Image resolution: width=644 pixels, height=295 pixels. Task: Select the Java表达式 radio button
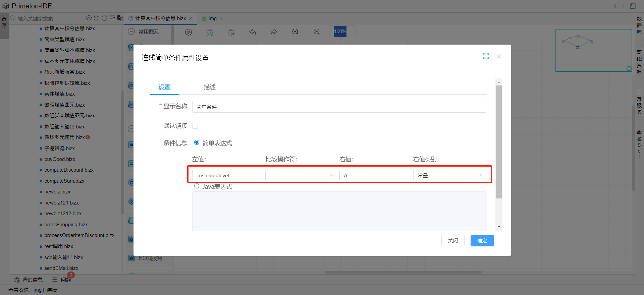tap(197, 186)
